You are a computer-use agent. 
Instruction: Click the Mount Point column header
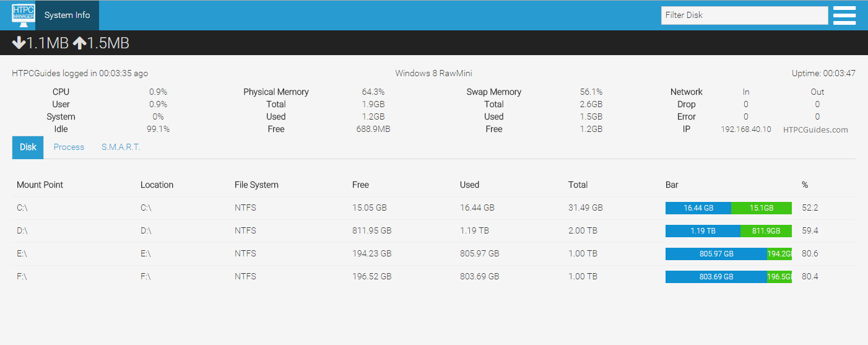point(40,185)
